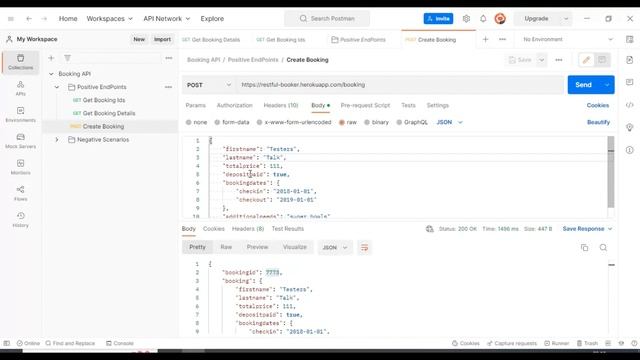Select the none body type

point(196,122)
